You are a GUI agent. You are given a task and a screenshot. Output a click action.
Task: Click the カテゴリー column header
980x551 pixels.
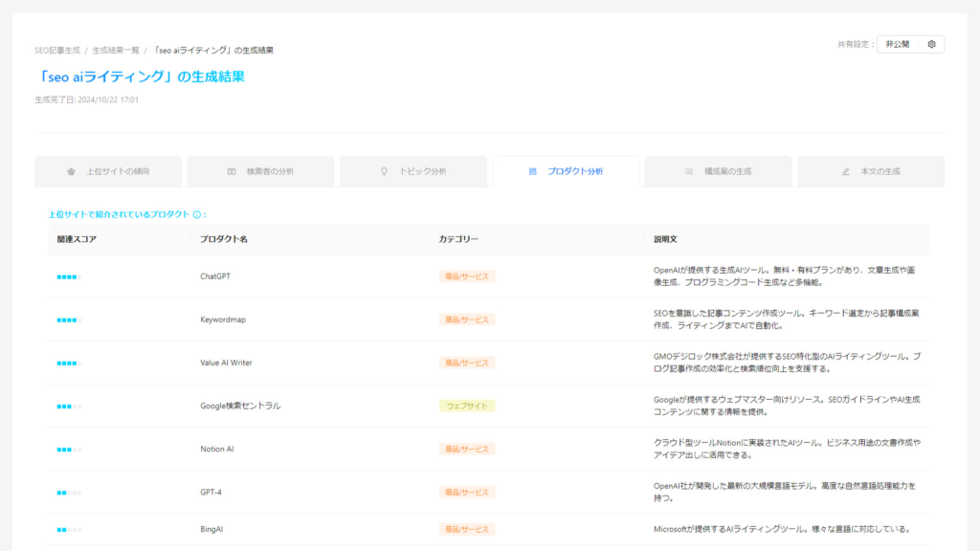[458, 239]
